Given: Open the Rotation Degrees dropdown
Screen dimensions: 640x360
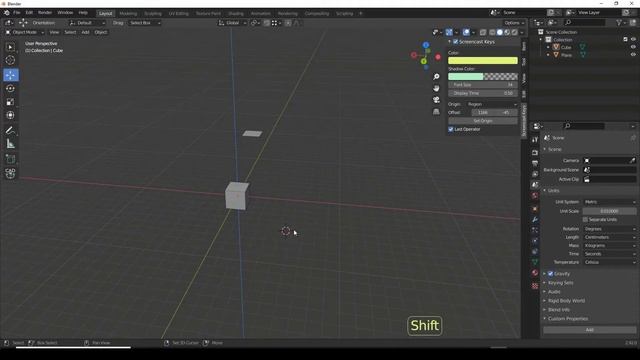Looking at the screenshot, I should (x=609, y=229).
